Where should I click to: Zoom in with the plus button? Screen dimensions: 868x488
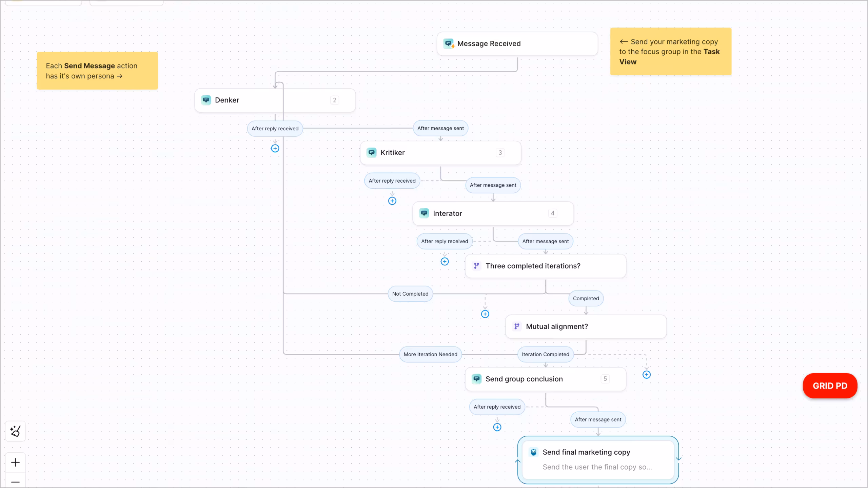15,462
